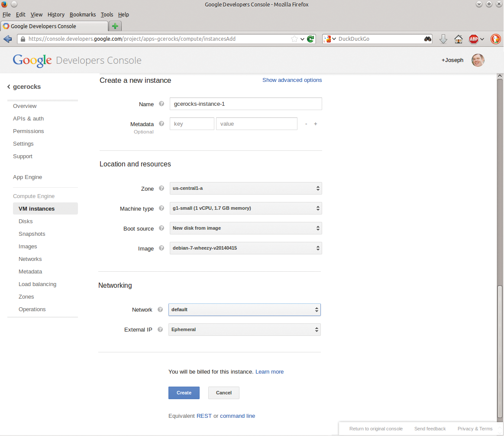Click the instance Name input field
The width and height of the screenshot is (504, 436).
point(246,104)
